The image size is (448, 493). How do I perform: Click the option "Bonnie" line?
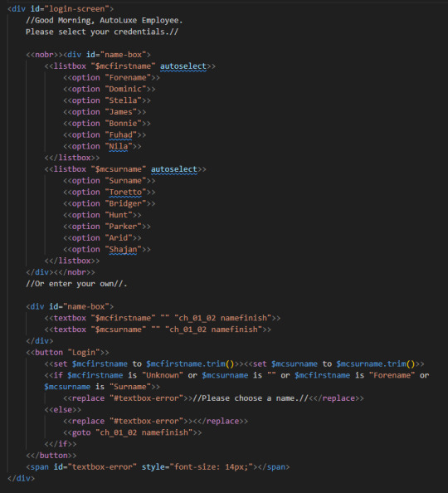click(107, 123)
